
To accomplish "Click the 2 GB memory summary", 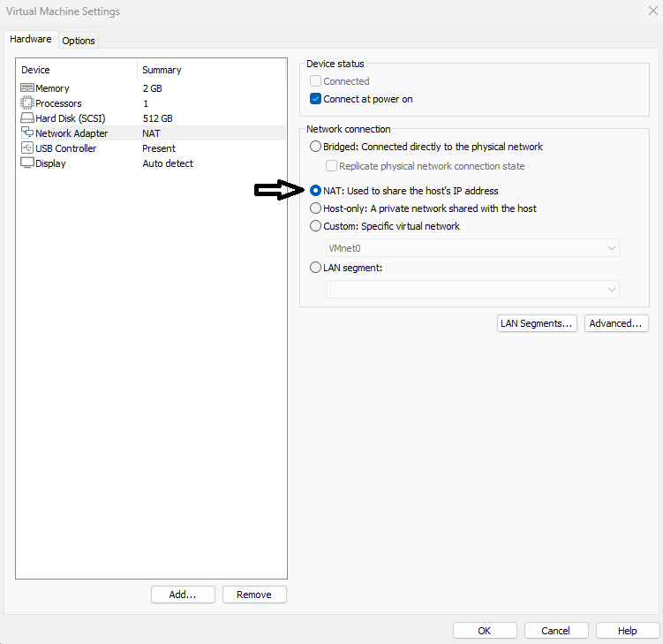I will pyautogui.click(x=152, y=88).
